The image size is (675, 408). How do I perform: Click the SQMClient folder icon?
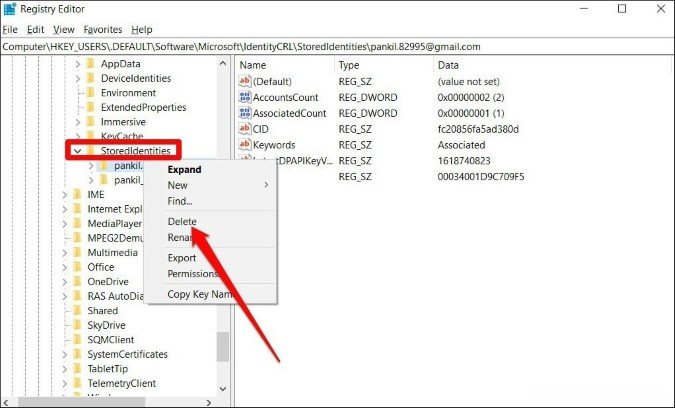77,340
